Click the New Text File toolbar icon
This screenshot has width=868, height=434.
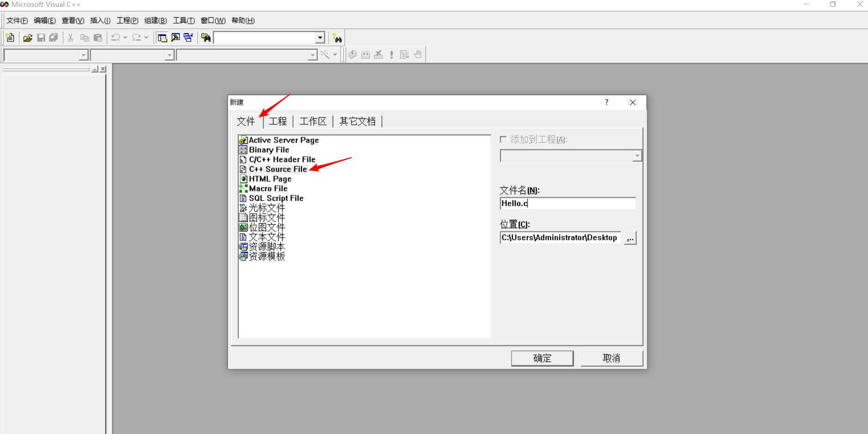tap(10, 37)
